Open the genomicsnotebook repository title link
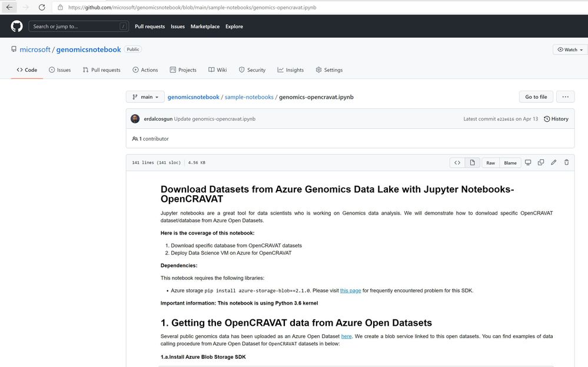Viewport: 588px width, 367px height. tap(88, 49)
